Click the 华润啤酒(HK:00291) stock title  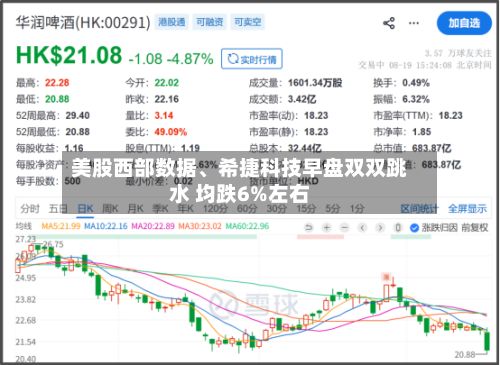(x=83, y=23)
